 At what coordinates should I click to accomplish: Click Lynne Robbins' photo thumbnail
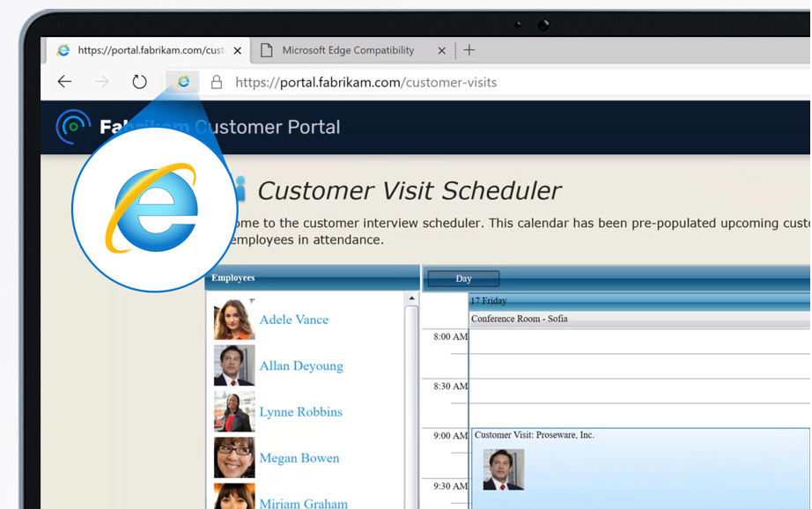(234, 411)
